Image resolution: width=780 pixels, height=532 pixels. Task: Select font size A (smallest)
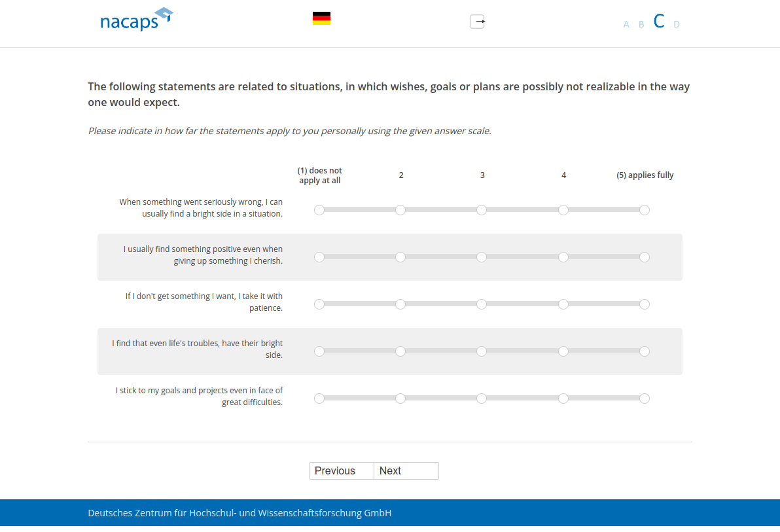pyautogui.click(x=626, y=25)
